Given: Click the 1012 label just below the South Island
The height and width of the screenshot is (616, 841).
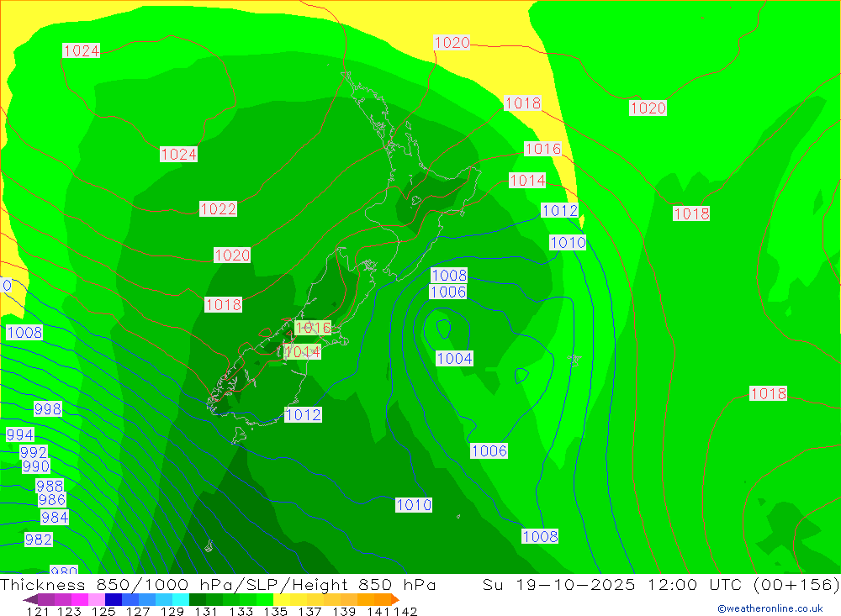Looking at the screenshot, I should (x=303, y=415).
